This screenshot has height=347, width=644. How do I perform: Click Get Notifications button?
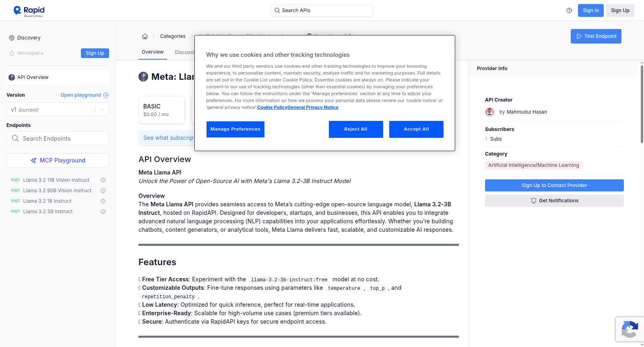pyautogui.click(x=554, y=201)
